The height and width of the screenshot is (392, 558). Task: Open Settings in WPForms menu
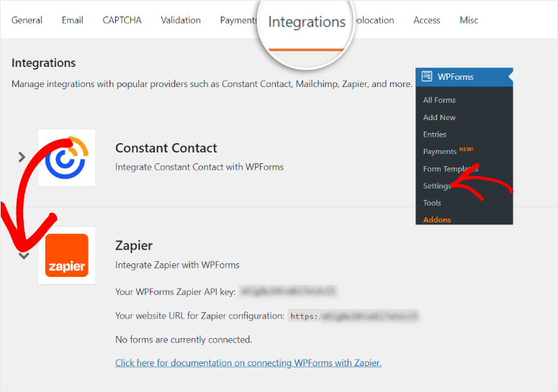436,186
